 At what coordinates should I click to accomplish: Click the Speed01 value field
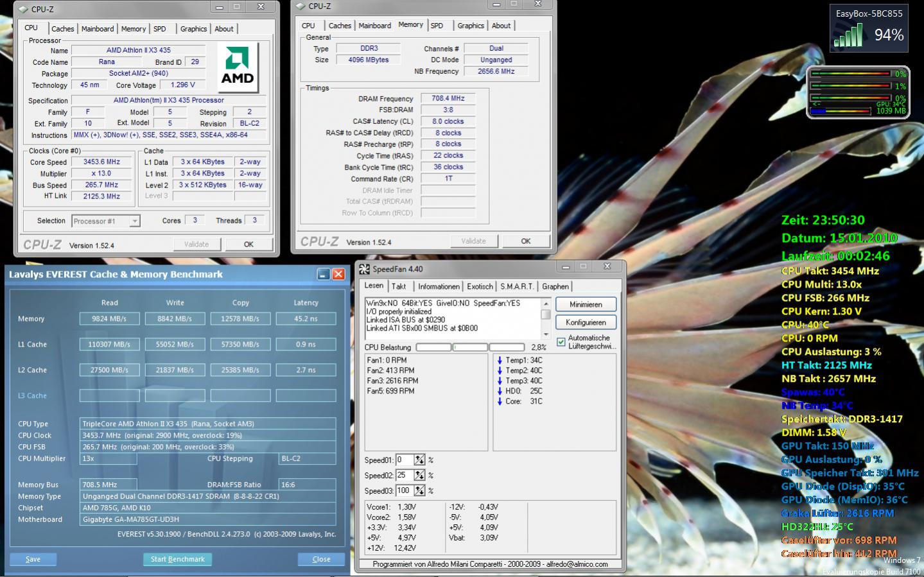click(x=405, y=460)
